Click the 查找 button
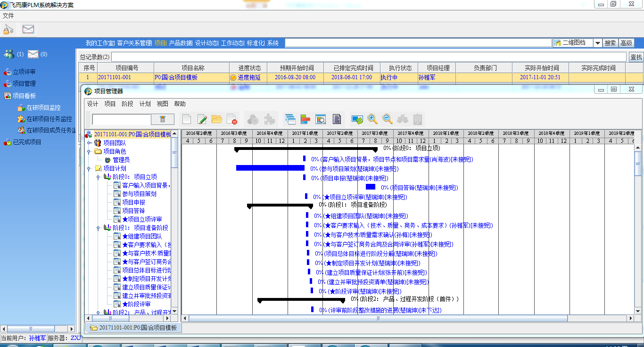644x347 pixels. click(x=636, y=57)
